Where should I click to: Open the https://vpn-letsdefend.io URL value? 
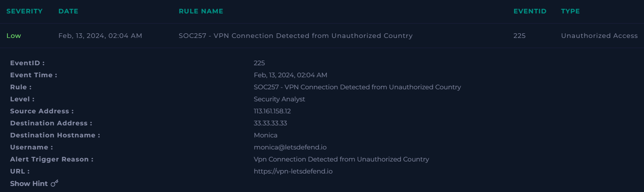(293, 171)
